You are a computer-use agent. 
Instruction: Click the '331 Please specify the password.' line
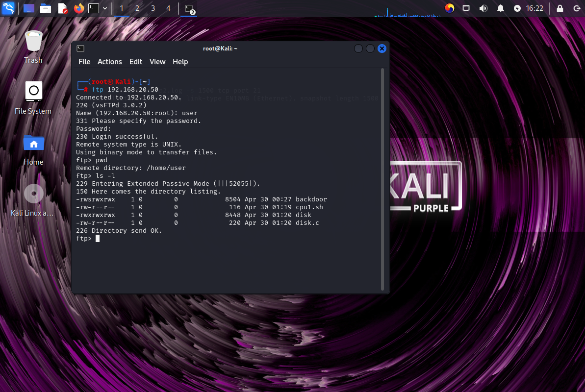pyautogui.click(x=138, y=121)
